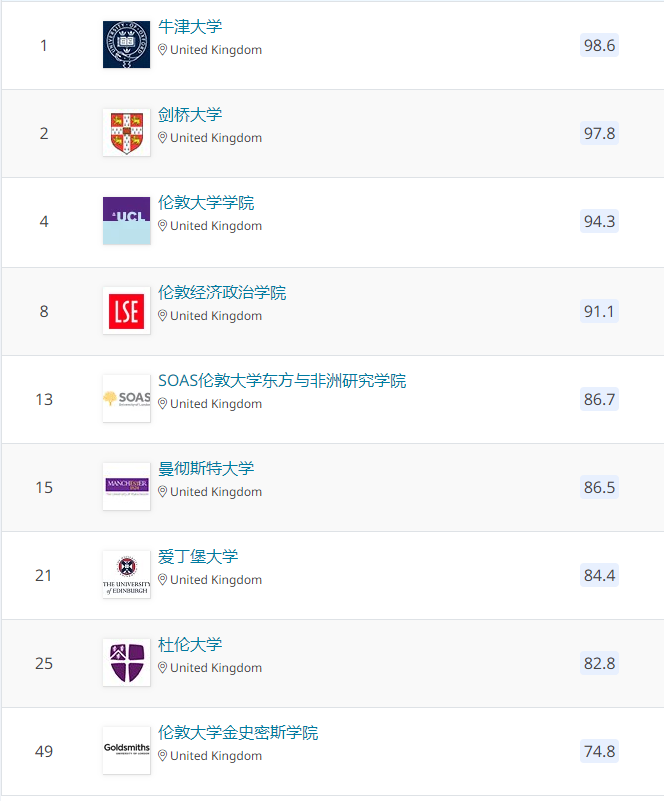Open the 伦敦大学学院 link

point(206,203)
